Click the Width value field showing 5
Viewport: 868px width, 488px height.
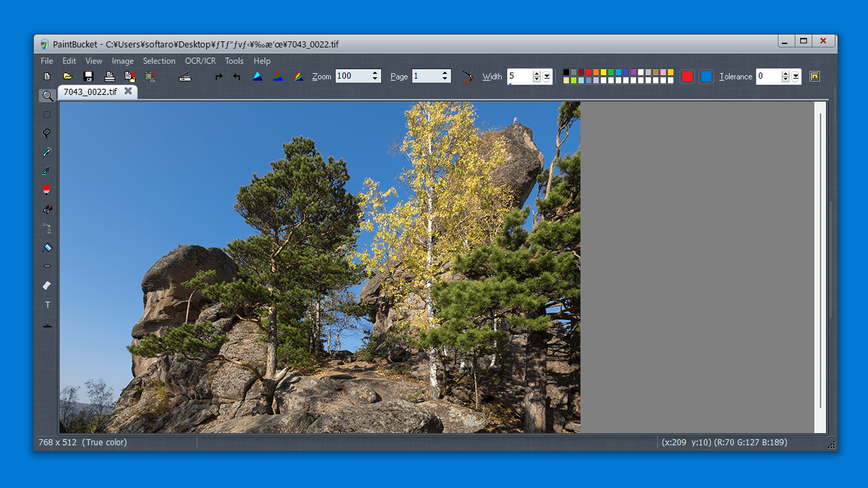pos(519,77)
